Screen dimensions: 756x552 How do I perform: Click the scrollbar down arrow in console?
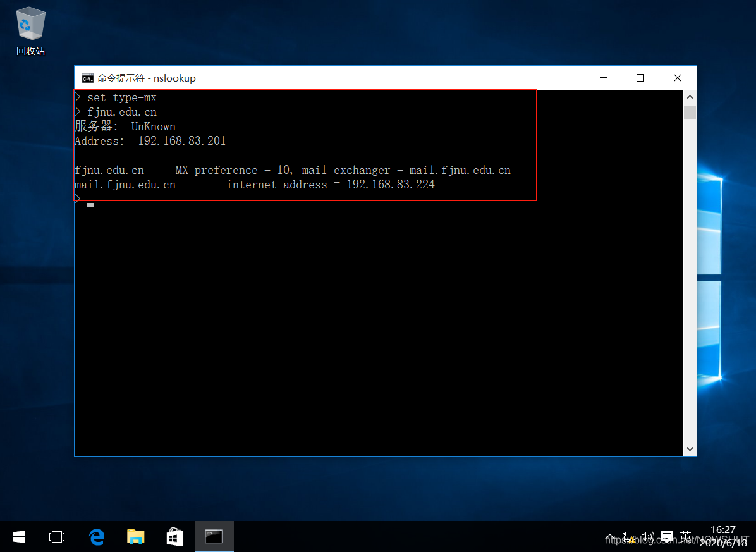(690, 448)
